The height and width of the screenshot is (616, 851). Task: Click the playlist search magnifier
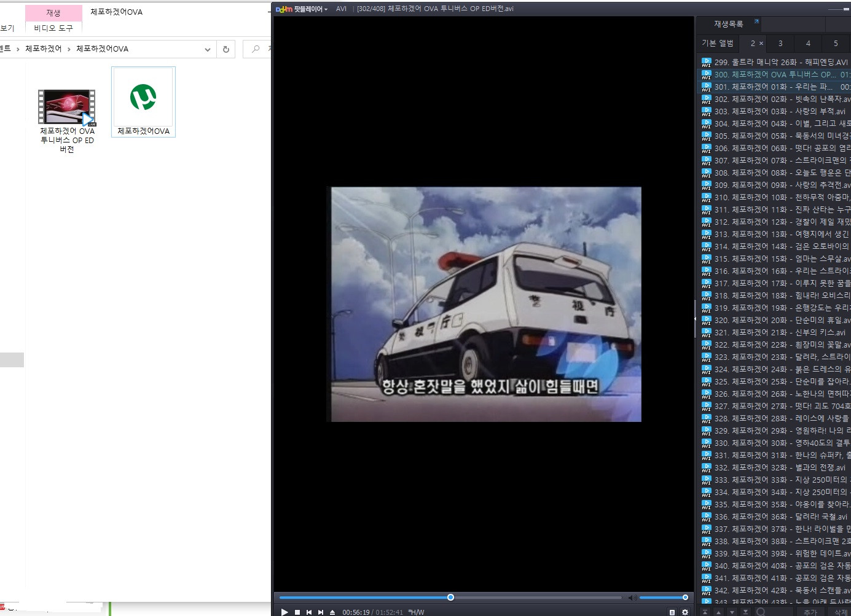[761, 612]
